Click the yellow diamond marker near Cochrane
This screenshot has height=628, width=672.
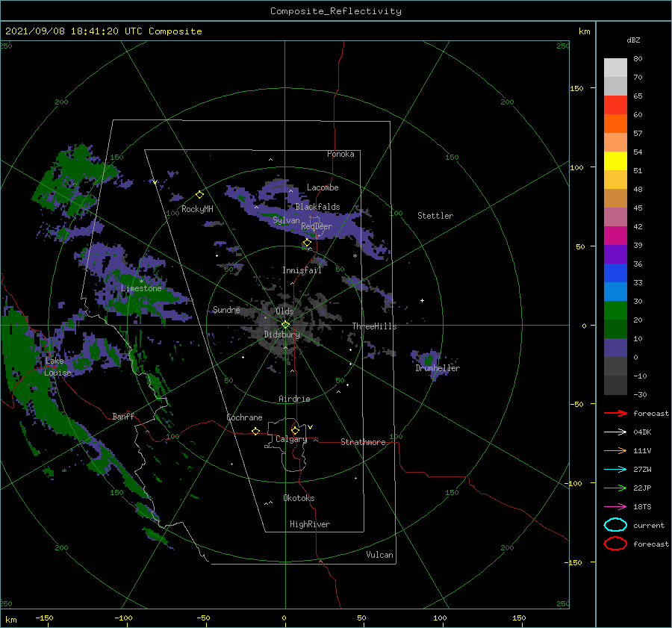pyautogui.click(x=255, y=431)
